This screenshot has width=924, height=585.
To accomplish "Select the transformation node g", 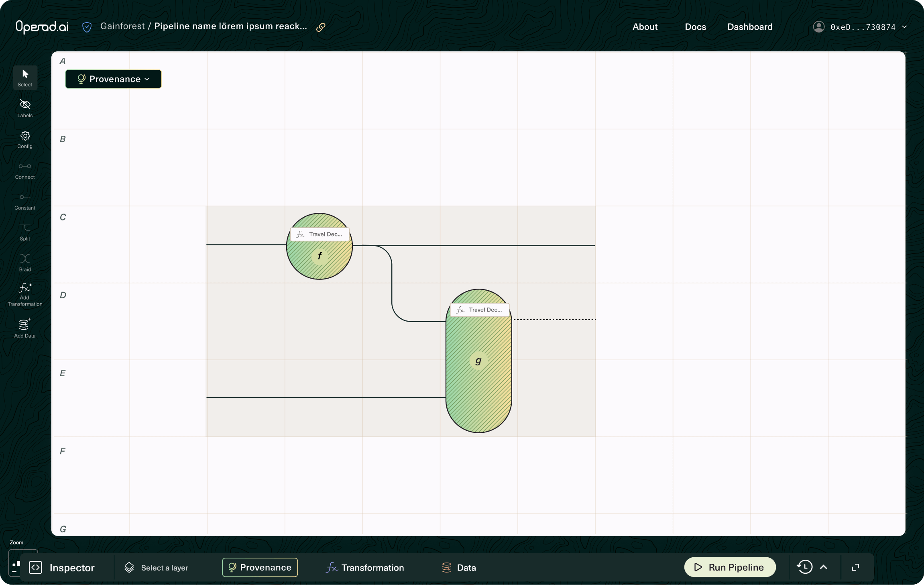I will coord(478,361).
